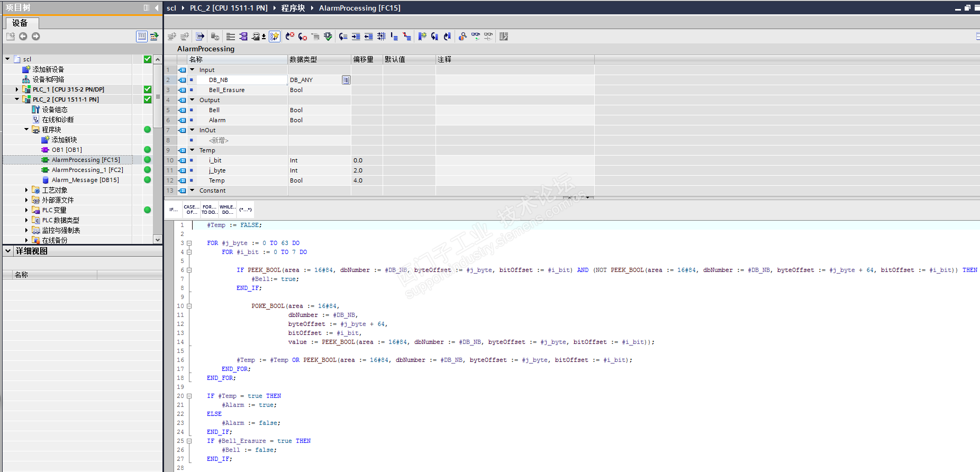Collapse the project tree panel with arrow
The image size is (980, 472).
point(157,8)
